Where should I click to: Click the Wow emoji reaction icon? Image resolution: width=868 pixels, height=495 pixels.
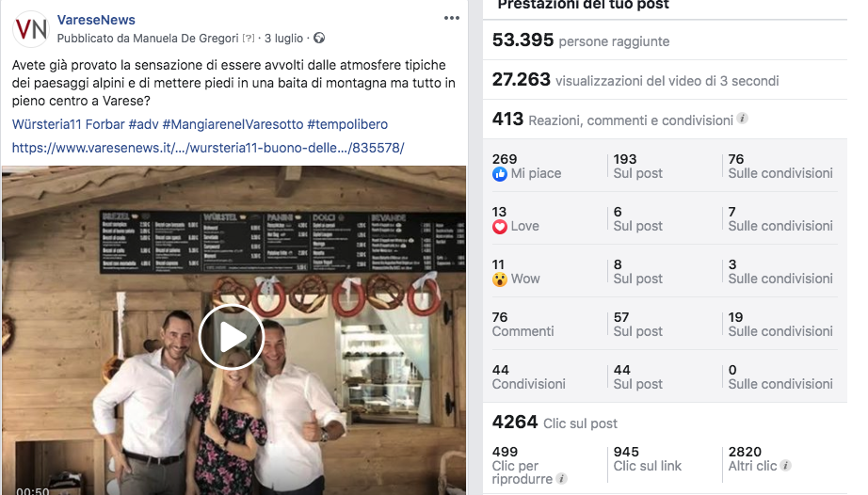click(499, 279)
